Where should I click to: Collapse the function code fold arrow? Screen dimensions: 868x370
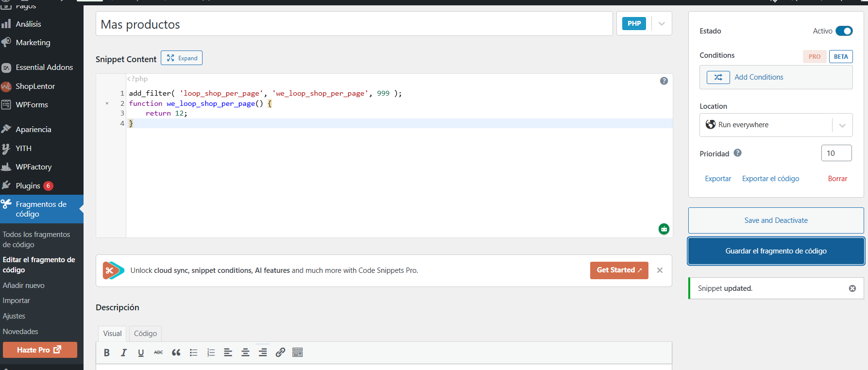pyautogui.click(x=107, y=103)
